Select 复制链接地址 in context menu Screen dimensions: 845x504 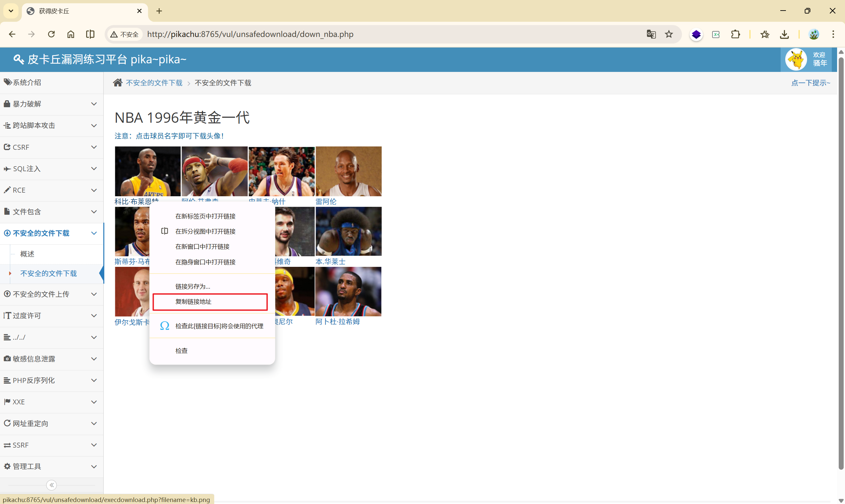(x=193, y=301)
